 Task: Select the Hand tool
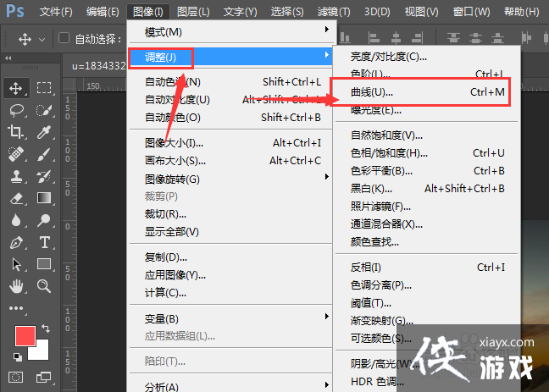16,286
